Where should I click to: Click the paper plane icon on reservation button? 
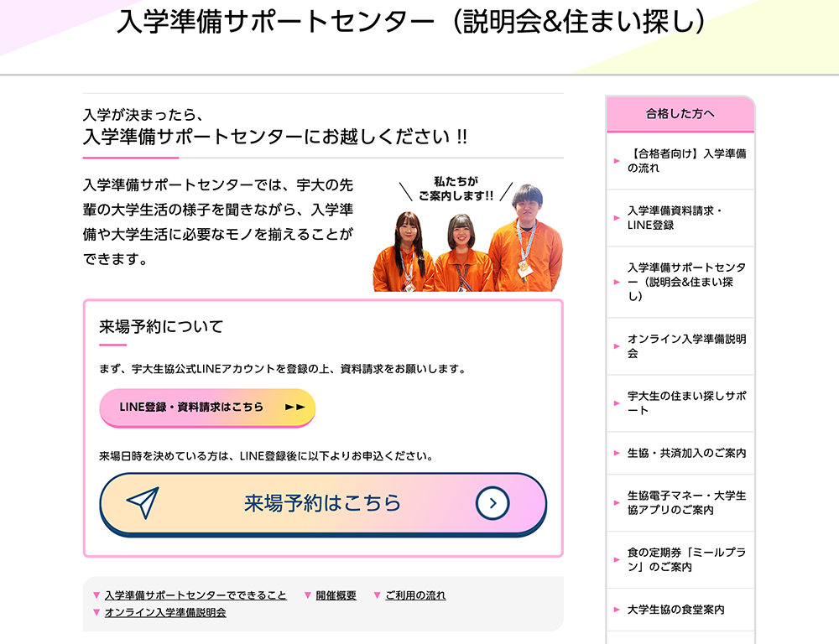[143, 503]
